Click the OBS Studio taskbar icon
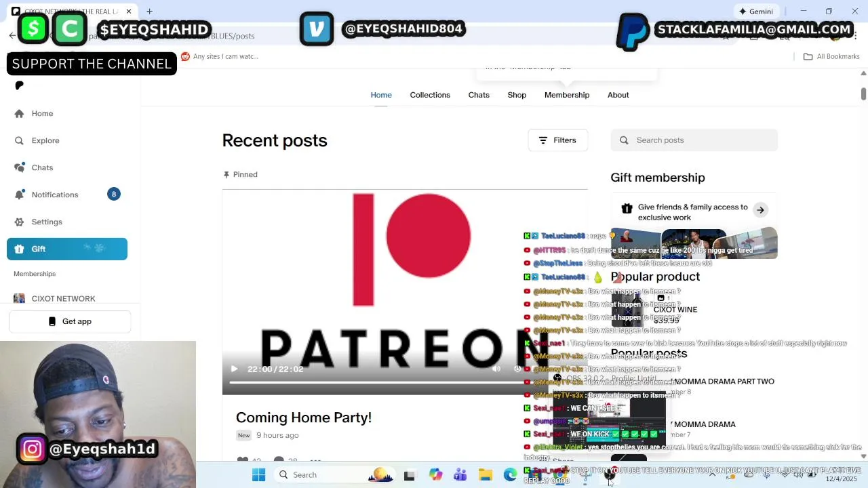Viewport: 868px width, 488px height. pyautogui.click(x=610, y=476)
